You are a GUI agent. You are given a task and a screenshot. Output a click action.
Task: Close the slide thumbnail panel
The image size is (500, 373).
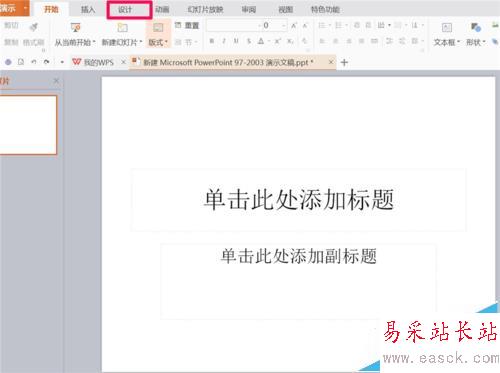point(56,81)
